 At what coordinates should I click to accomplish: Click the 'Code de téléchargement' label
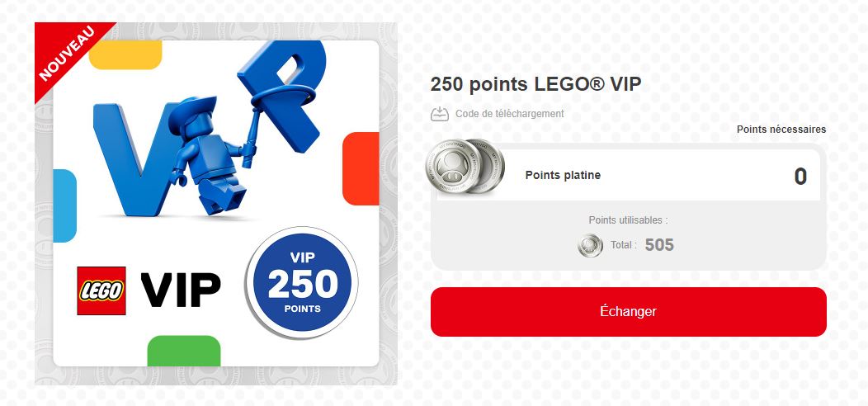coord(510,114)
